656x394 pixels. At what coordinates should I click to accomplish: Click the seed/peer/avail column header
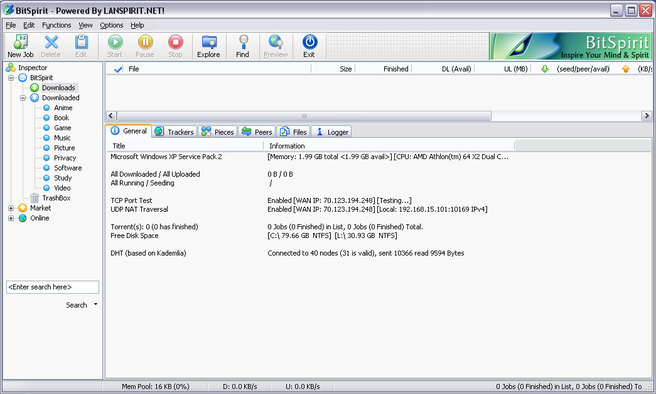(583, 69)
